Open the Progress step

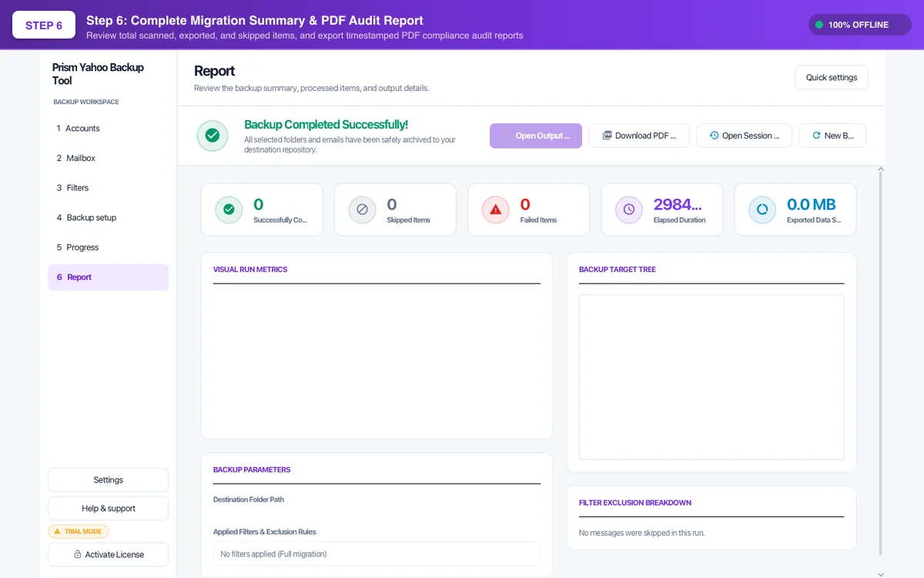pos(109,247)
